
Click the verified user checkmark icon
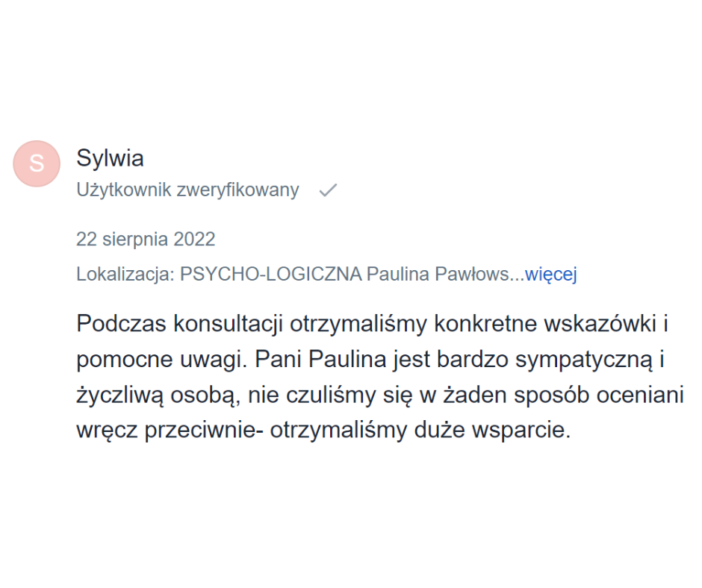[327, 191]
